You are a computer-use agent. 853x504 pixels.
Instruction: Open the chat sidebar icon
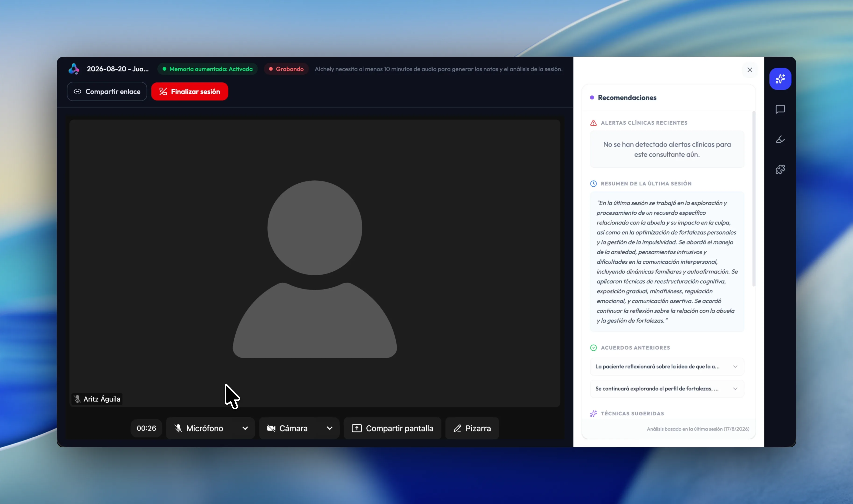(x=780, y=109)
